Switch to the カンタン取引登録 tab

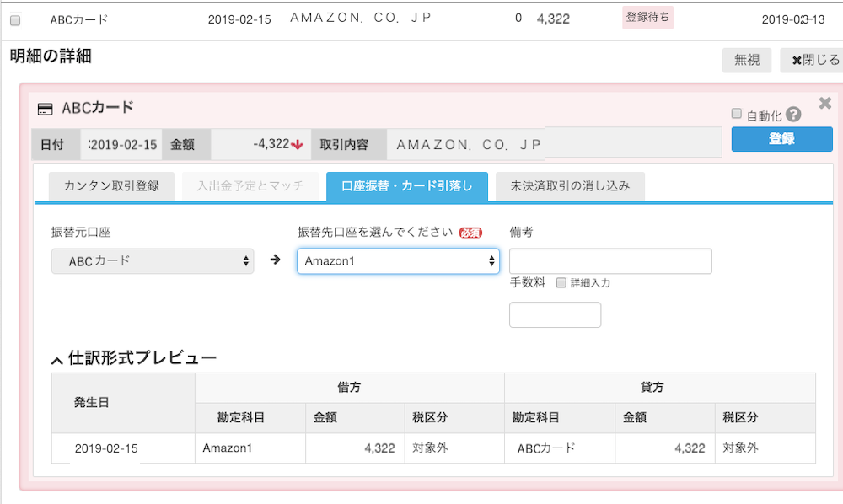click(111, 186)
